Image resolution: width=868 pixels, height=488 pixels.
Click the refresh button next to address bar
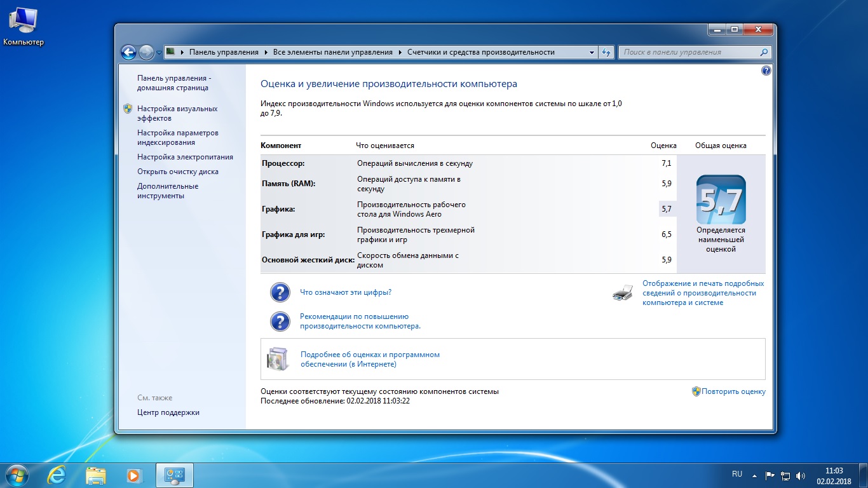click(x=606, y=53)
